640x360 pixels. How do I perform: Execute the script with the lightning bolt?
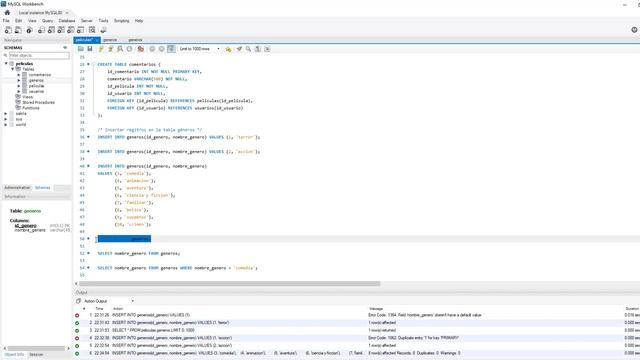[x=101, y=49]
